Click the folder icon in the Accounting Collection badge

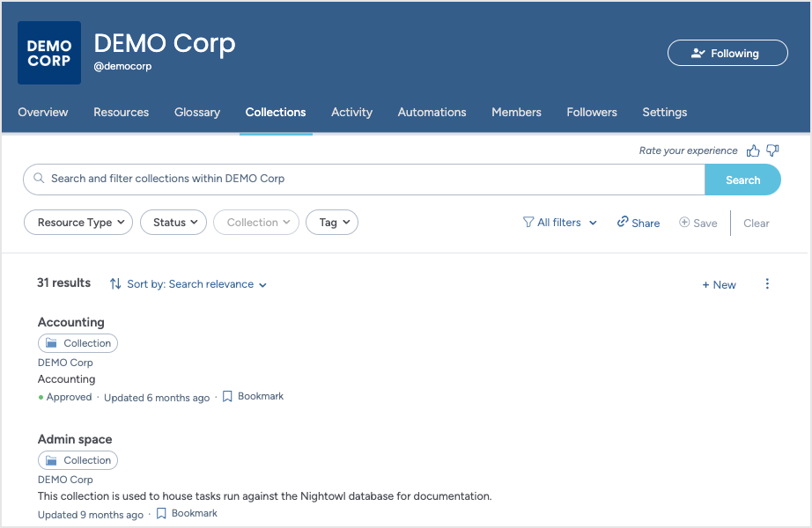click(x=51, y=343)
